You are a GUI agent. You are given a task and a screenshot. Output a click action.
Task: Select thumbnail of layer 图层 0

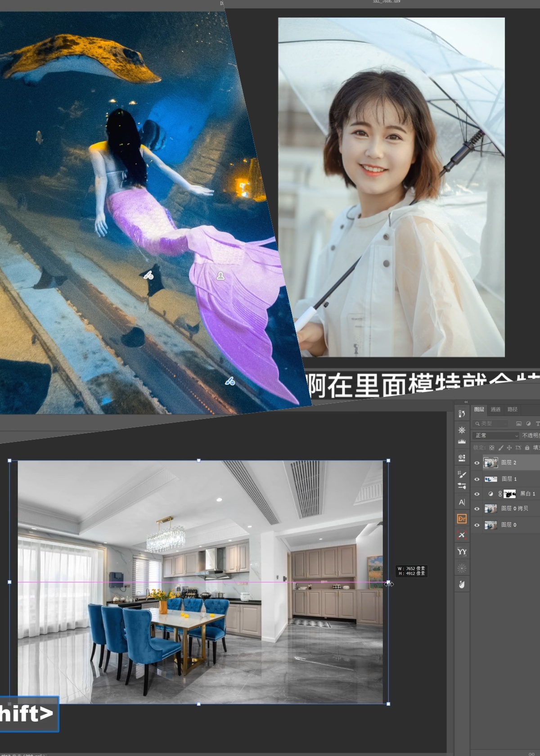point(490,525)
